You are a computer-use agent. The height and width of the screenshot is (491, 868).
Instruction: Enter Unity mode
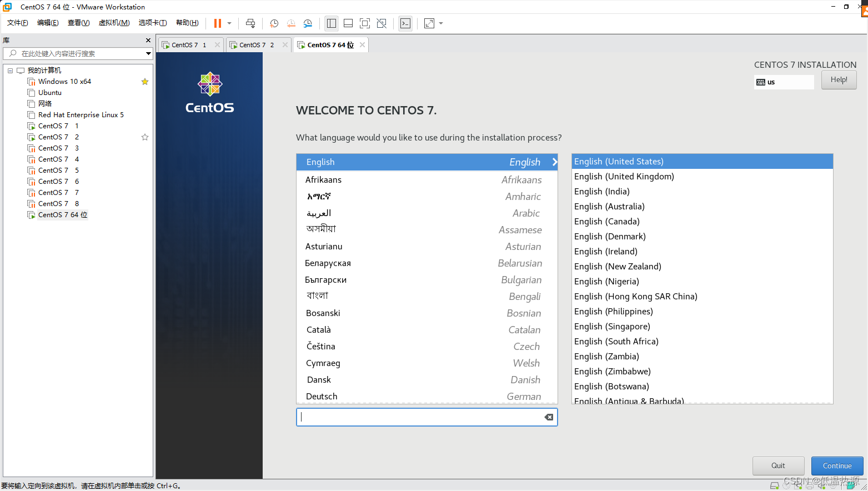coord(382,23)
